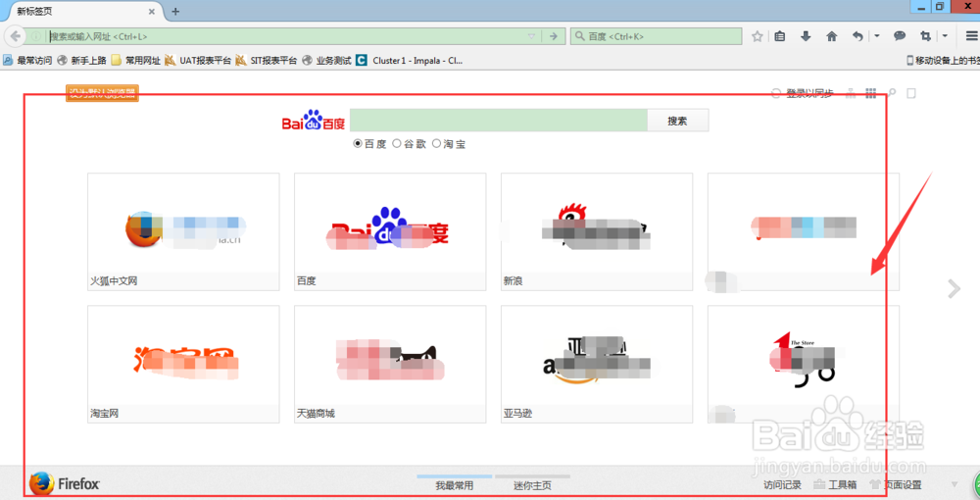The height and width of the screenshot is (500, 980).
Task: Open the SIT报表平台 bookmark
Action: click(x=266, y=61)
